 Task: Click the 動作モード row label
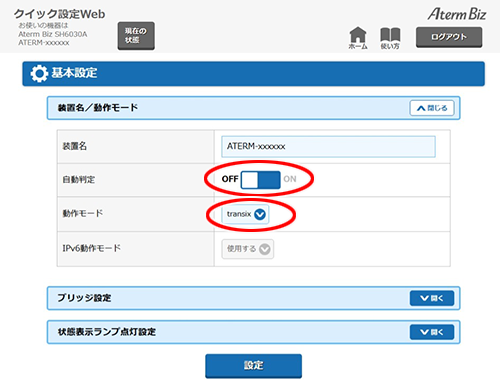pos(83,213)
